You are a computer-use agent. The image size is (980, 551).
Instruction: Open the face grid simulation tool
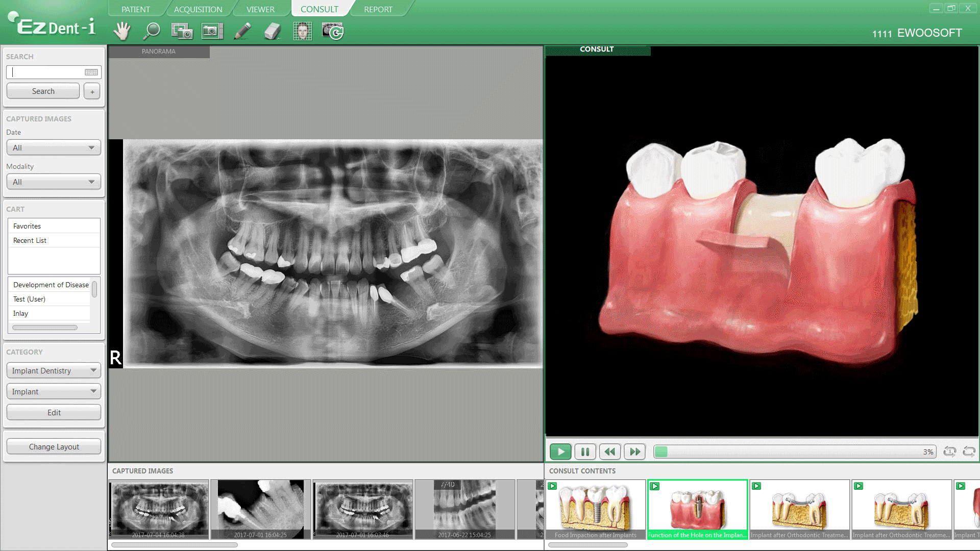click(x=303, y=32)
